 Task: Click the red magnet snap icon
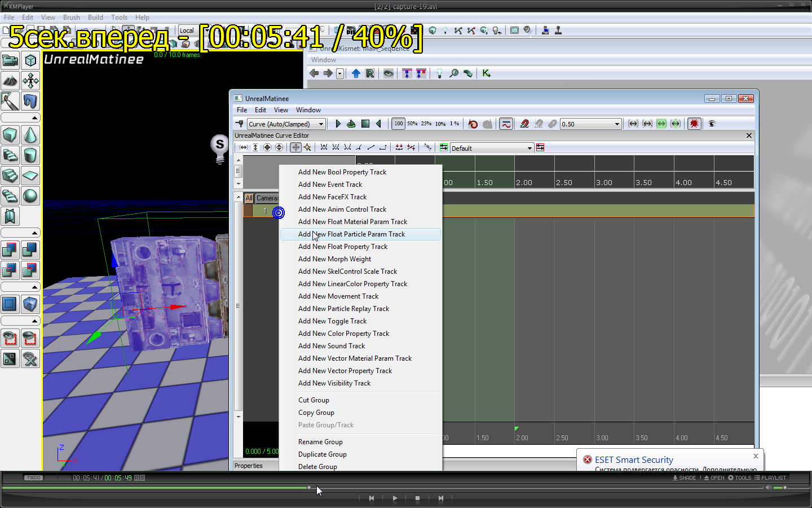pyautogui.click(x=524, y=124)
